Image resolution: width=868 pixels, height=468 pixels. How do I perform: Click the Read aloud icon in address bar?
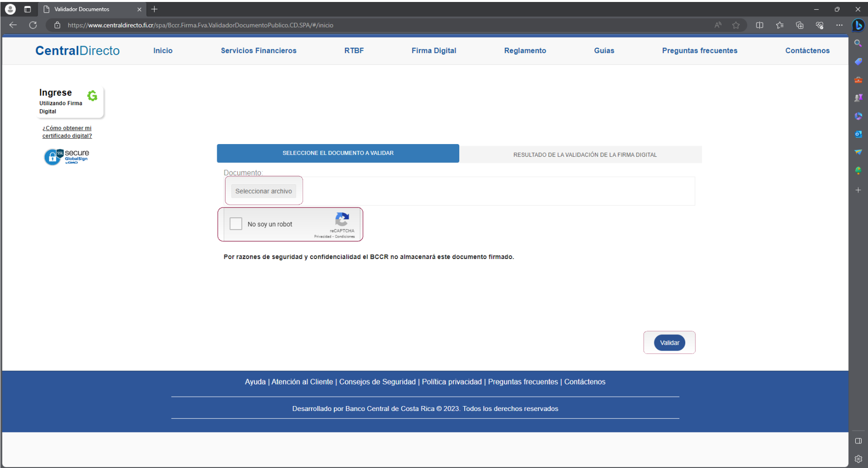click(x=718, y=25)
